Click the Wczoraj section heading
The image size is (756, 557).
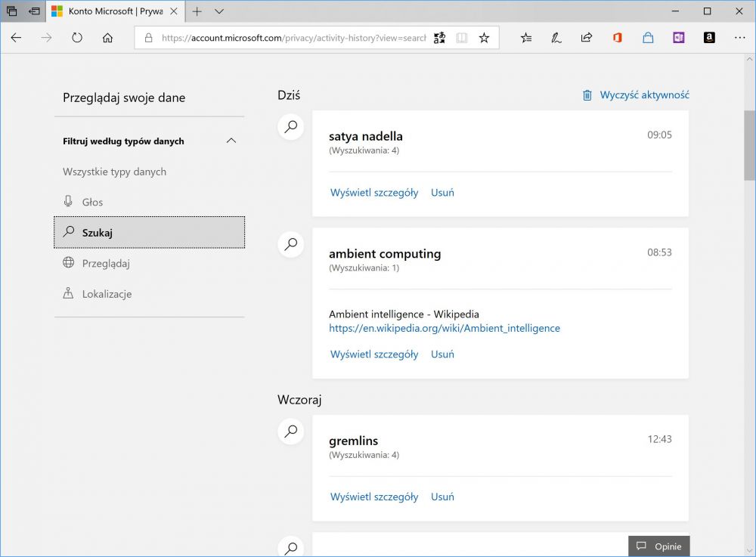click(x=299, y=400)
